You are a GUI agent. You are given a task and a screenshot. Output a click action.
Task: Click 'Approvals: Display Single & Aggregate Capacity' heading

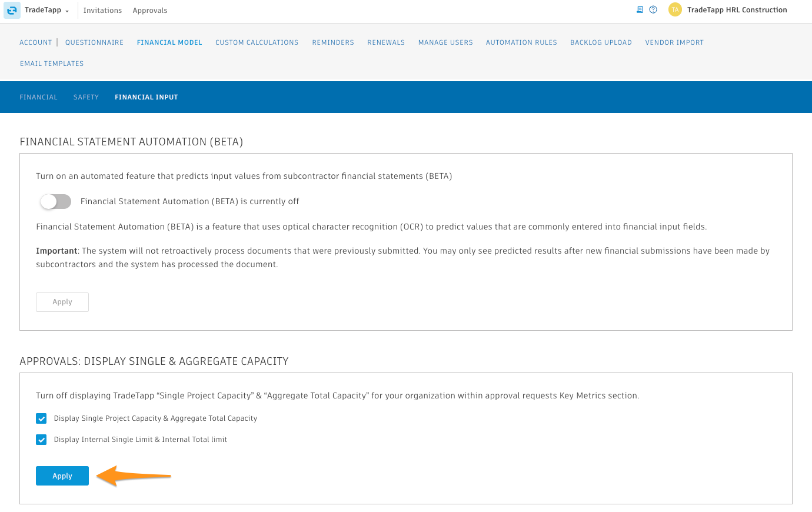tap(154, 361)
